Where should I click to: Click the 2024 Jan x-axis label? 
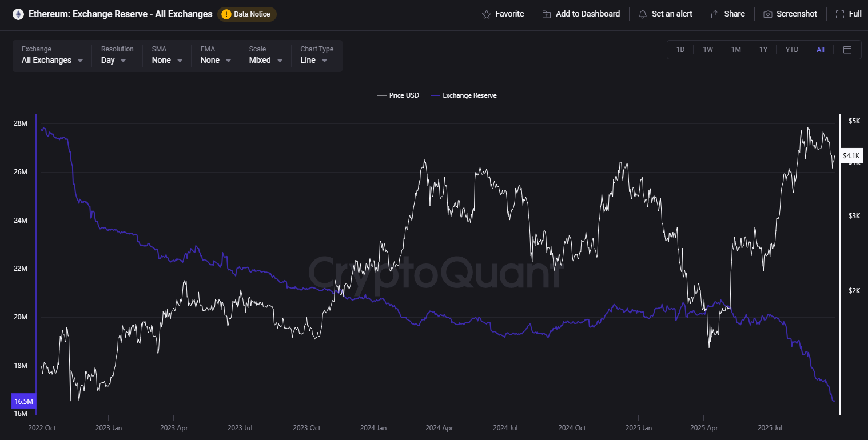(x=373, y=427)
